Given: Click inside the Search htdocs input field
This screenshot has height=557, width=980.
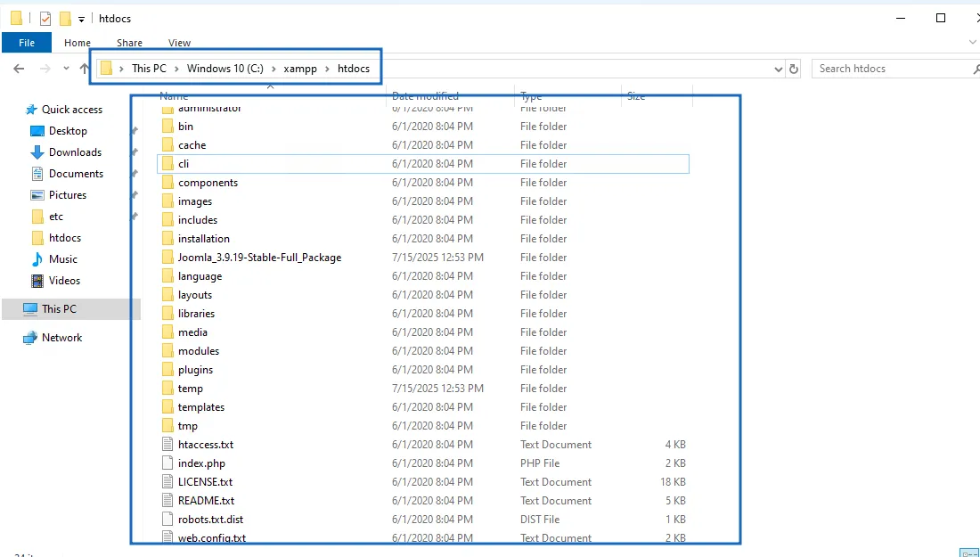Looking at the screenshot, I should coord(882,68).
